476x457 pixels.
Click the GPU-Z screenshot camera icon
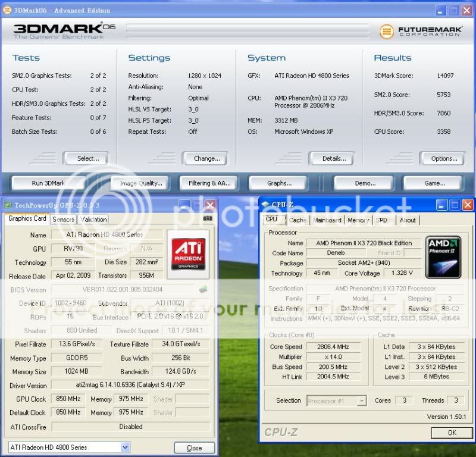[x=208, y=219]
